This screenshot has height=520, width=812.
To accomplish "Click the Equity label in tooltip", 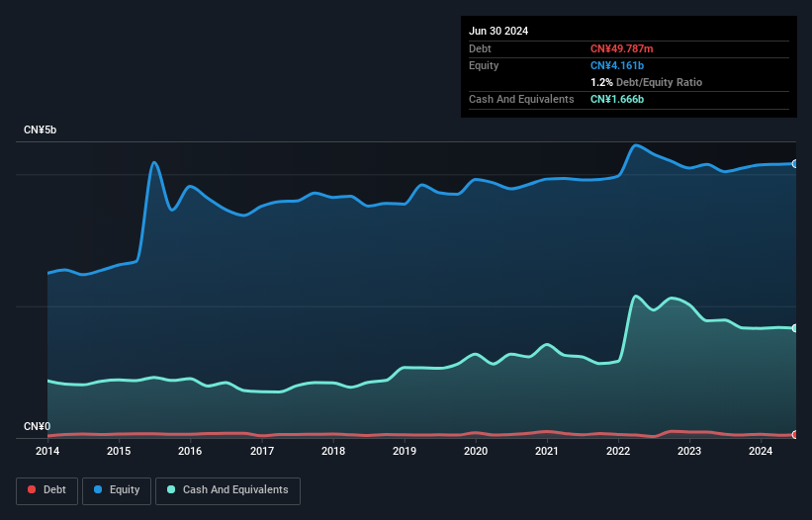I will tap(484, 65).
